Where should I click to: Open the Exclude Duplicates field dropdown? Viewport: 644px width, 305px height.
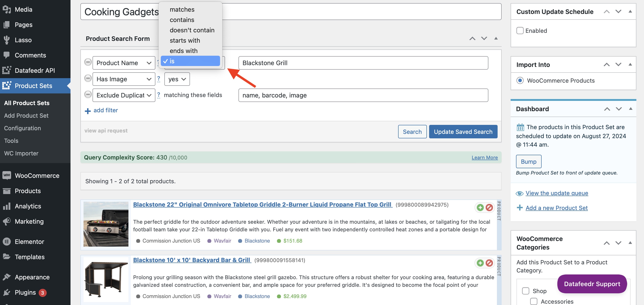(x=124, y=95)
